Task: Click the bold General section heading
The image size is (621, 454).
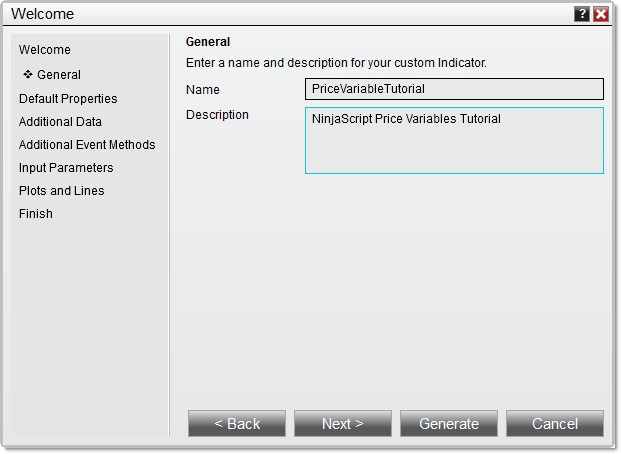Action: pyautogui.click(x=208, y=42)
